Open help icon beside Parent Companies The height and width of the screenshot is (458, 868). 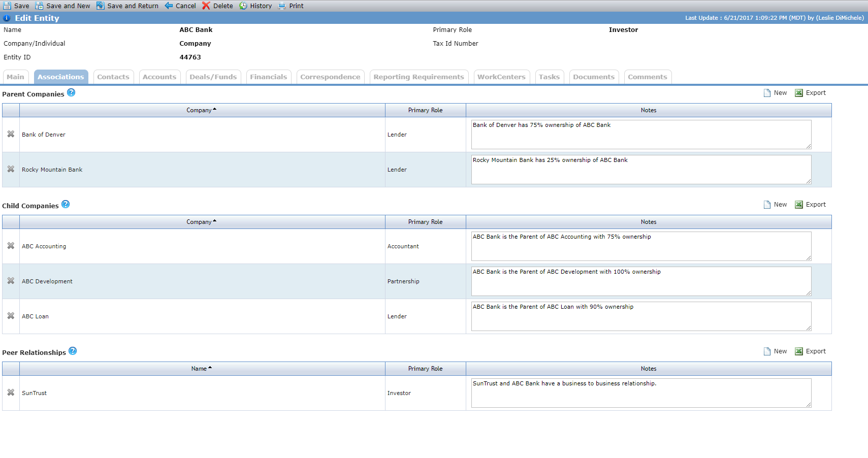[71, 92]
